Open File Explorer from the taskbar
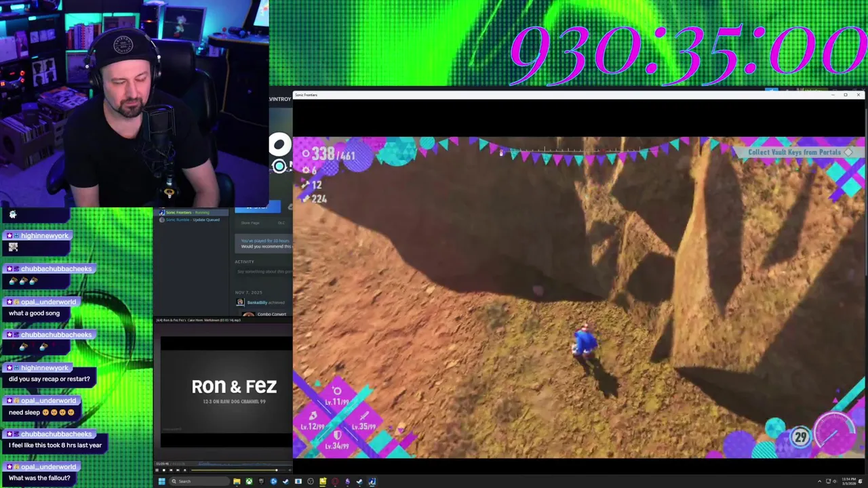This screenshot has height=488, width=868. (x=237, y=481)
